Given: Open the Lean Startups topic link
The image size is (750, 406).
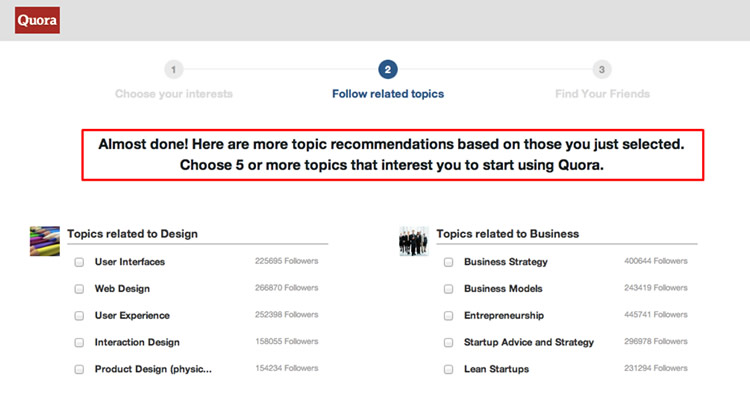Looking at the screenshot, I should pyautogui.click(x=497, y=369).
